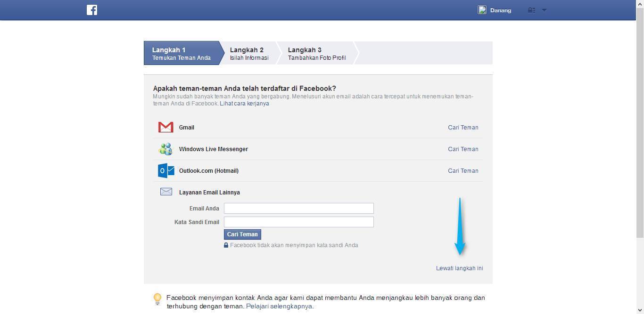The height and width of the screenshot is (314, 644).
Task: Click the lightbulb tip icon
Action: click(x=157, y=299)
